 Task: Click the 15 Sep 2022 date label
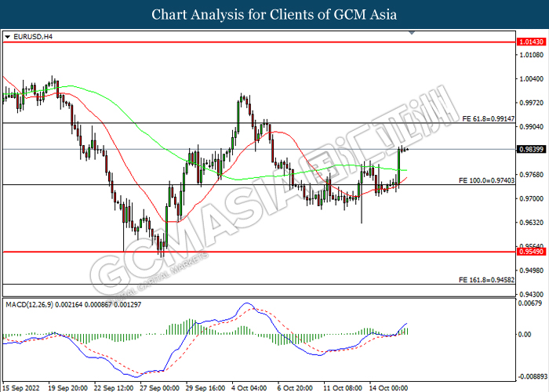coord(21,388)
